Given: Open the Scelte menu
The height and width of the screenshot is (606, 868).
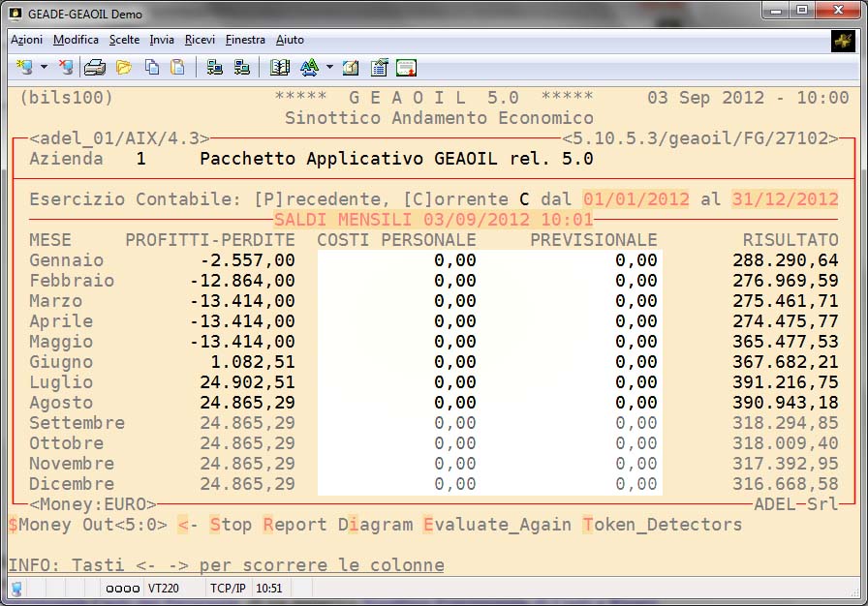Looking at the screenshot, I should tap(124, 40).
